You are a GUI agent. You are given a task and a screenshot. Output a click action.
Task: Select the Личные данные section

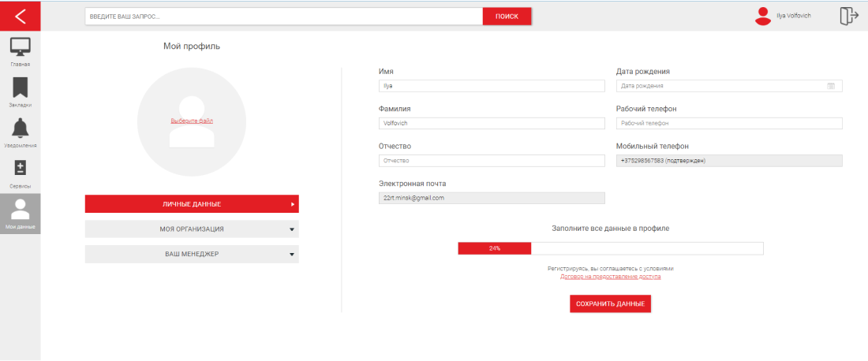[192, 204]
